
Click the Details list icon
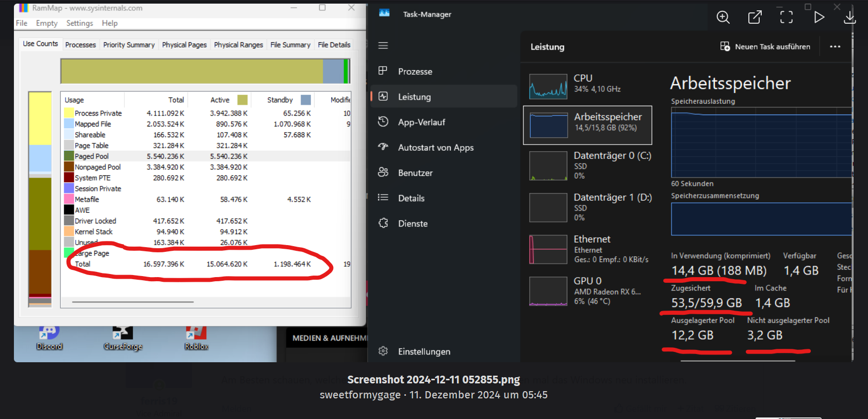click(383, 197)
